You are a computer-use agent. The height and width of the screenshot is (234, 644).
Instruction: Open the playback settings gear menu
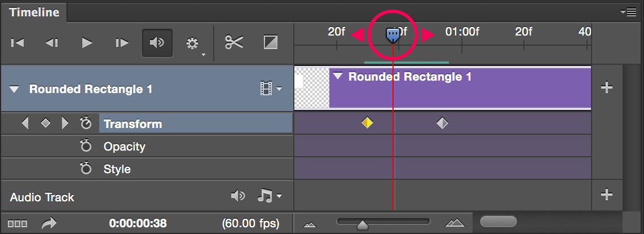tap(193, 43)
